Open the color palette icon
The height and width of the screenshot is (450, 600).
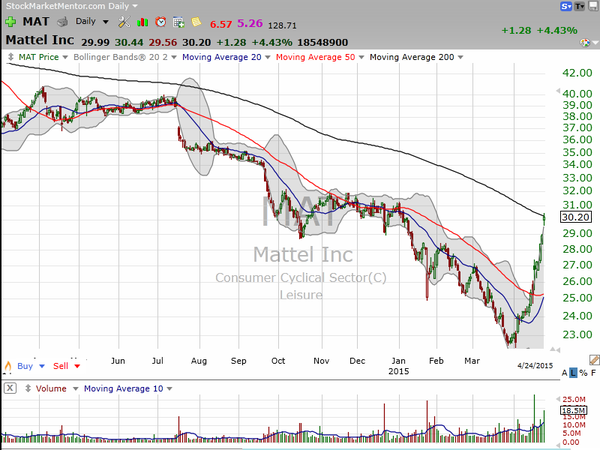click(585, 42)
